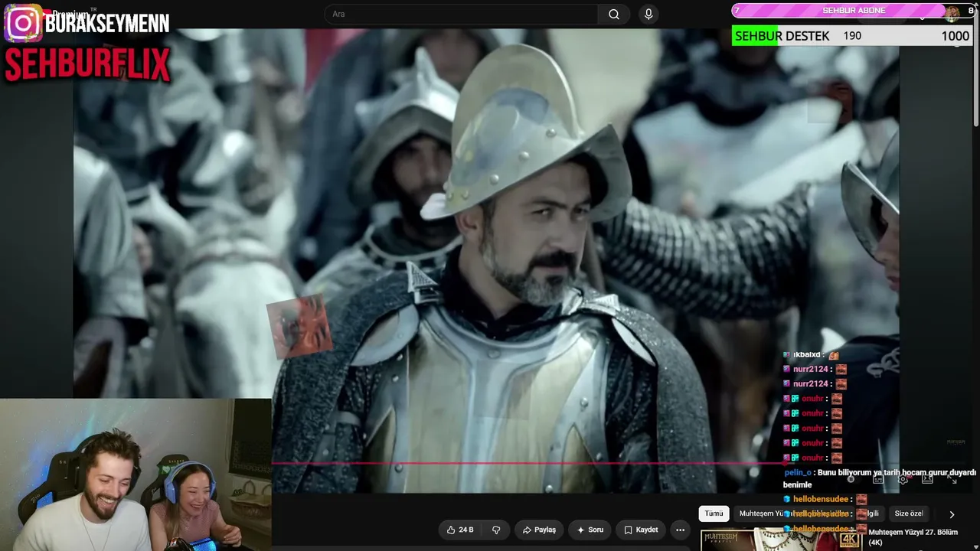Dislike the video with thumbs-down icon
Image resolution: width=980 pixels, height=551 pixels.
point(496,530)
